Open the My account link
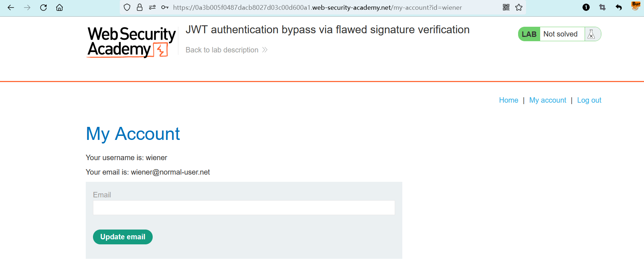The image size is (644, 274). click(547, 100)
